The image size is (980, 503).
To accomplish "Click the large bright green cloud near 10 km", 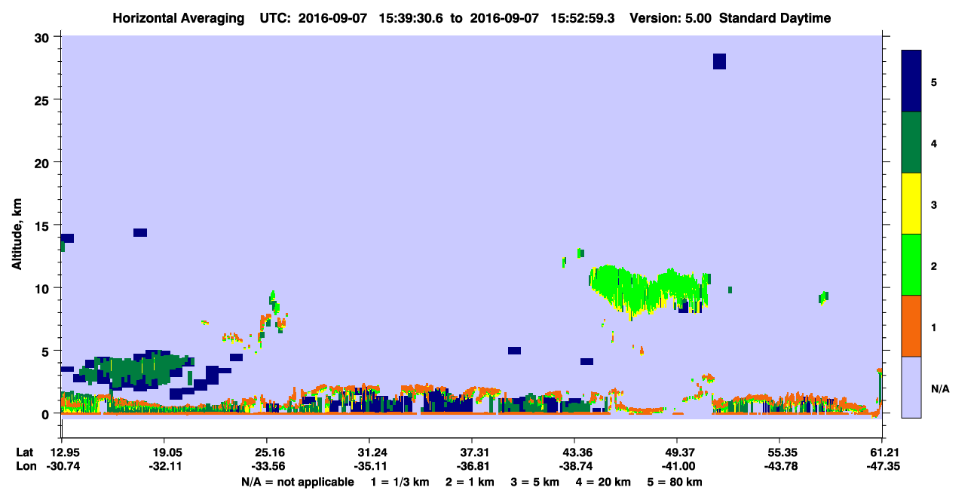I will click(648, 290).
